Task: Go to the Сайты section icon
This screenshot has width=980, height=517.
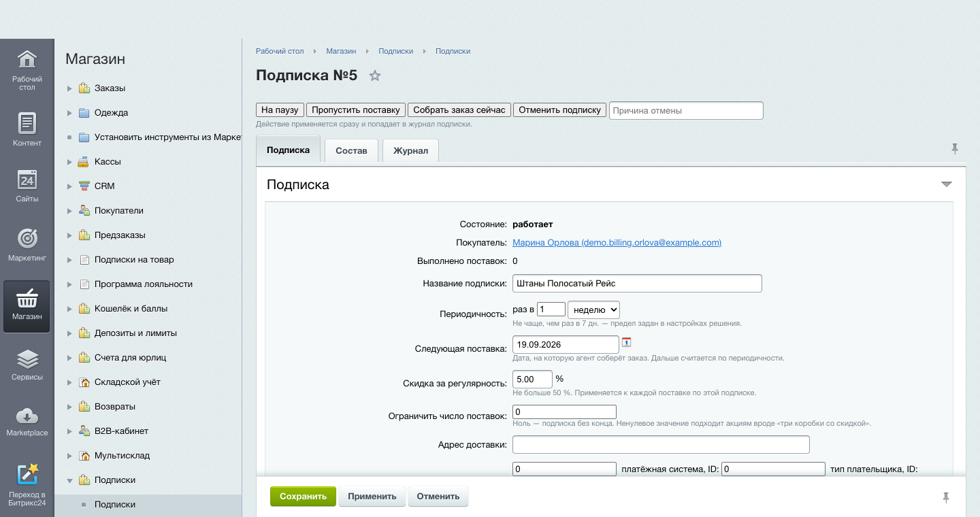Action: click(x=27, y=180)
